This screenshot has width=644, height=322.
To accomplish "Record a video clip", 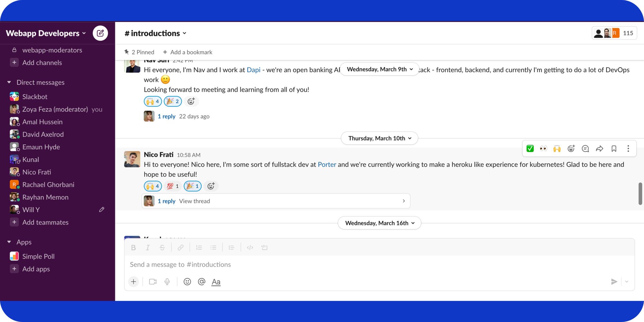I will tap(153, 282).
